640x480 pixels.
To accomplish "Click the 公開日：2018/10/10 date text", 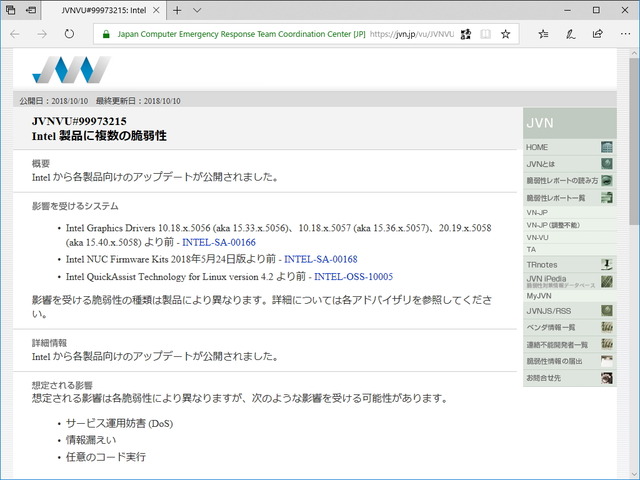I will pos(53,101).
